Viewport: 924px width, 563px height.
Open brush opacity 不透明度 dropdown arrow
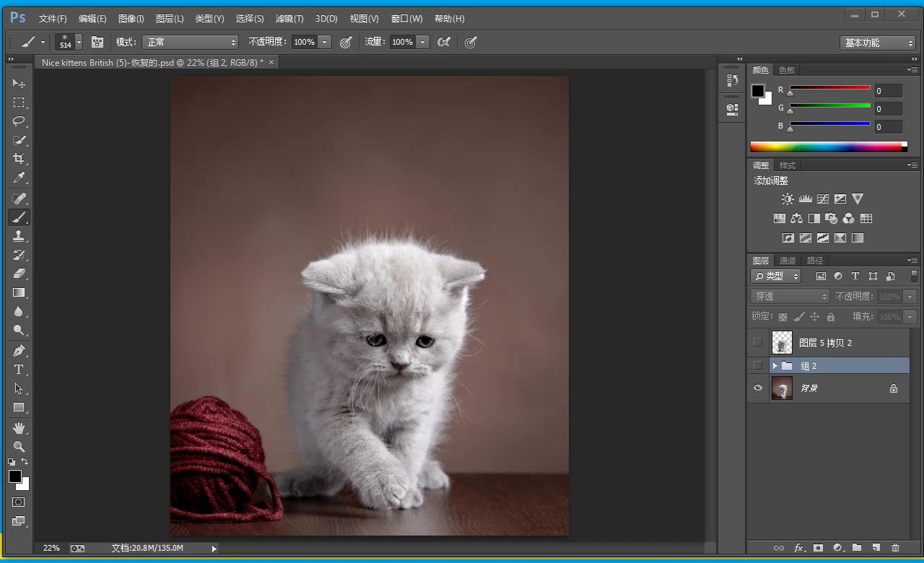coord(325,42)
